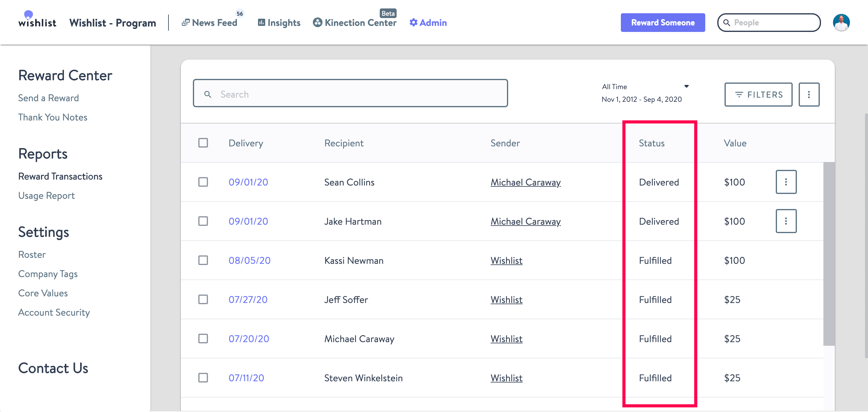Click the Beta badge on Kinection Center

(x=388, y=14)
